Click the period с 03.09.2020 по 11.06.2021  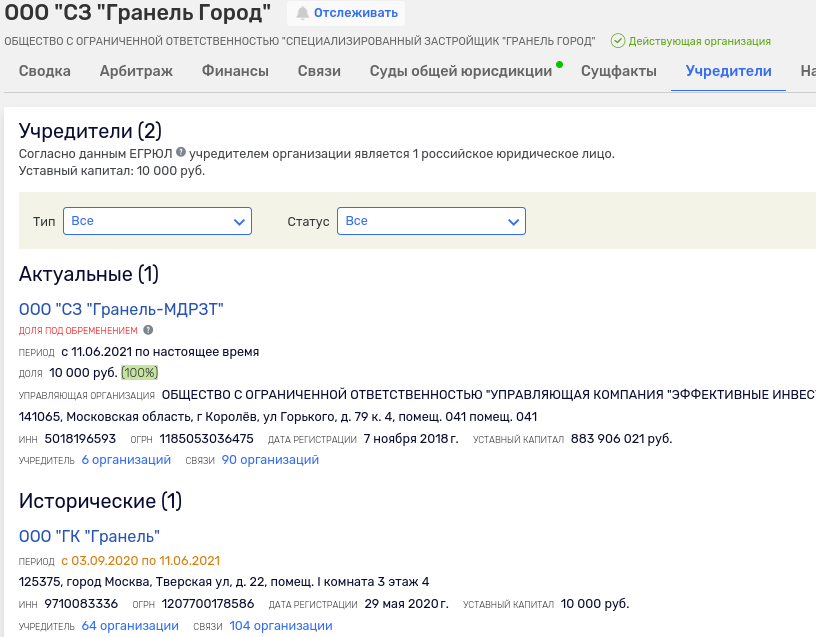coord(141,560)
